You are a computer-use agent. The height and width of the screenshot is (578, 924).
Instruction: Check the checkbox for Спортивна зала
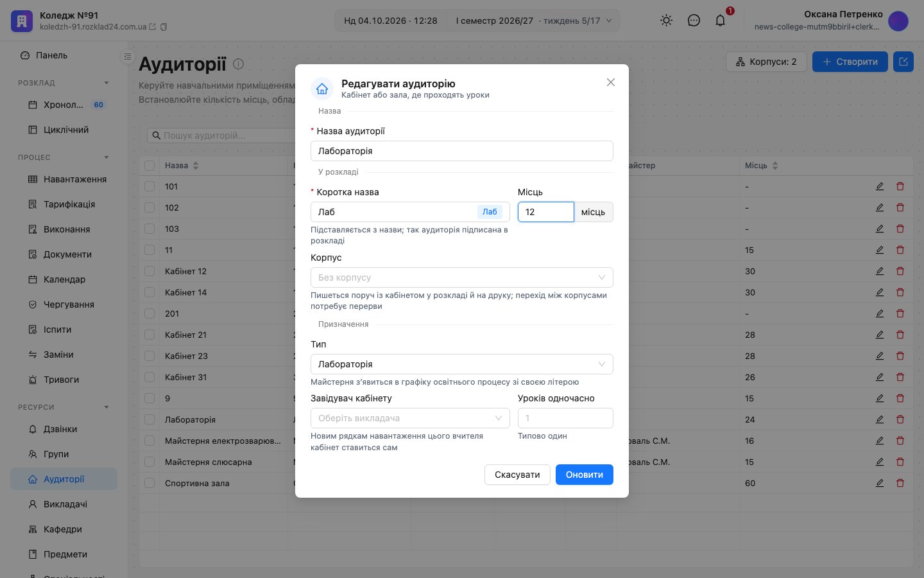coord(150,483)
